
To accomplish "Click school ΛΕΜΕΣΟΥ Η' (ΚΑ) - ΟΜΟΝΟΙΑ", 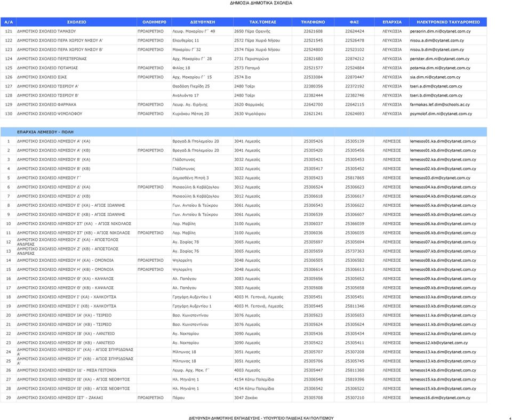I will click(x=65, y=260).
